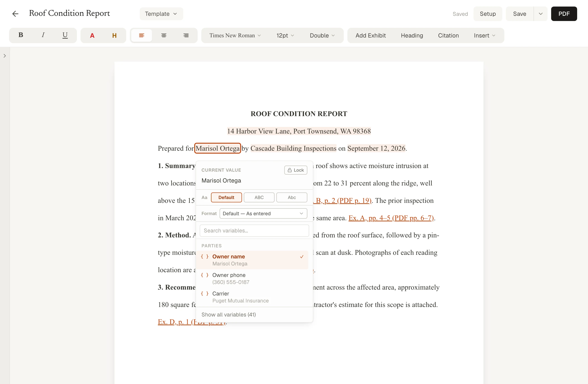588x384 pixels.
Task: Click Show all variables (41)
Action: [229, 314]
